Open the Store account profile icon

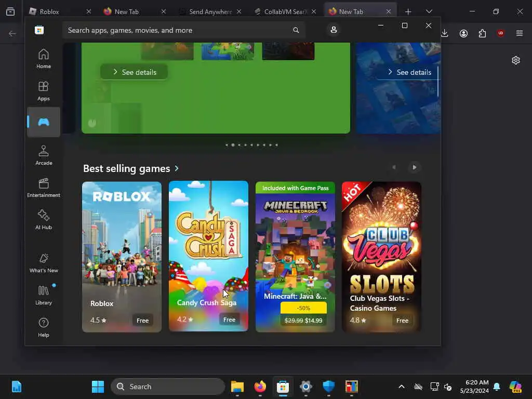pos(334,30)
